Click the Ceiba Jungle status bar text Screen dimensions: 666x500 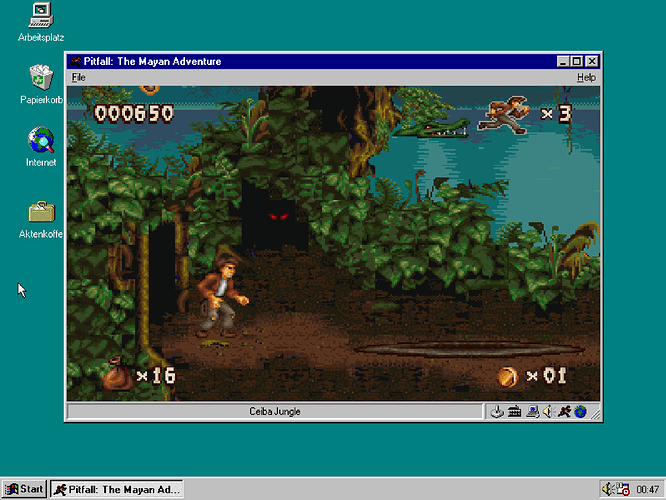[274, 411]
